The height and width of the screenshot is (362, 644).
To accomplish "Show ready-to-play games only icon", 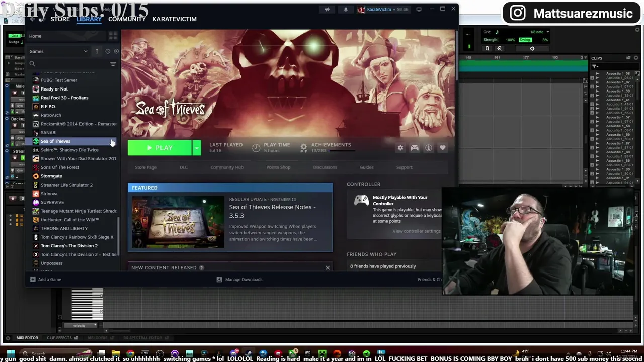I will pos(116,51).
